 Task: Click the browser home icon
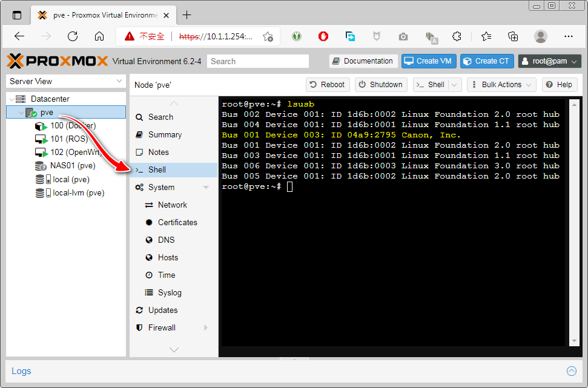[99, 36]
